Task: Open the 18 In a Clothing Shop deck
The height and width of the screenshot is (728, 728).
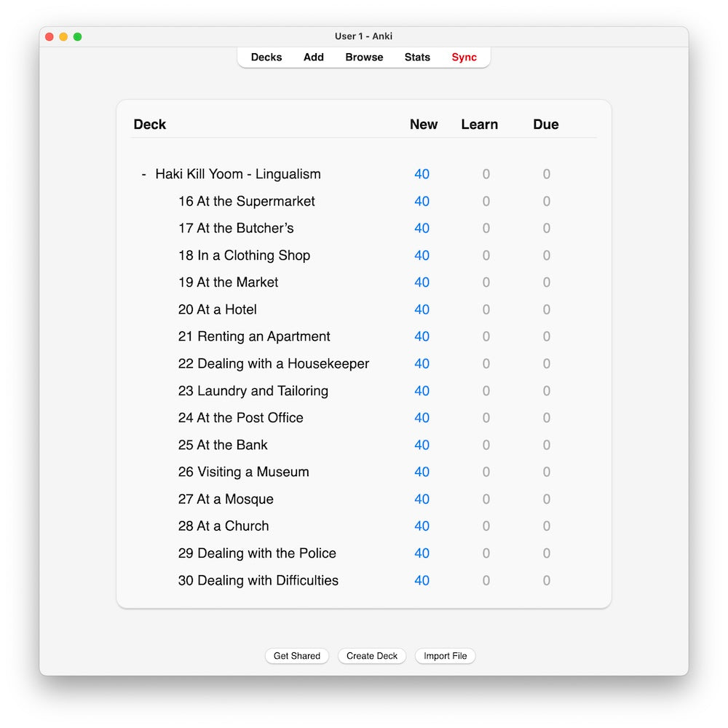Action: coord(244,256)
